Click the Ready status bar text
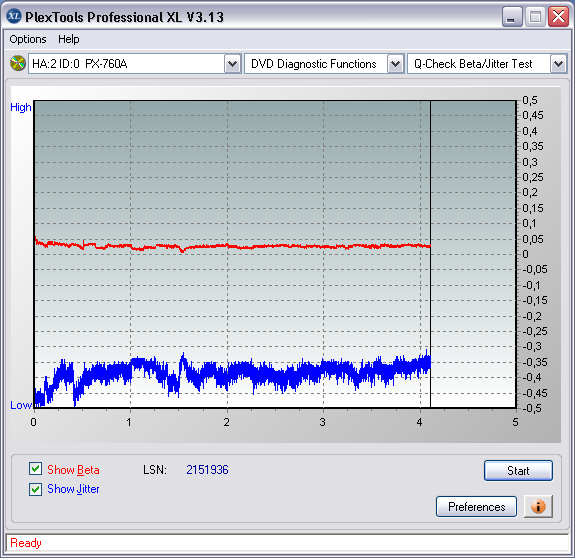The height and width of the screenshot is (558, 575). (26, 543)
